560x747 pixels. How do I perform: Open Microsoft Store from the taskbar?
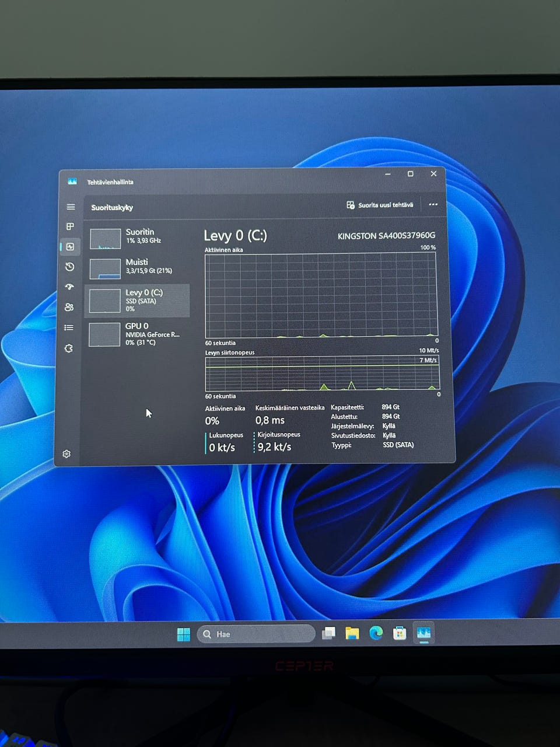400,633
